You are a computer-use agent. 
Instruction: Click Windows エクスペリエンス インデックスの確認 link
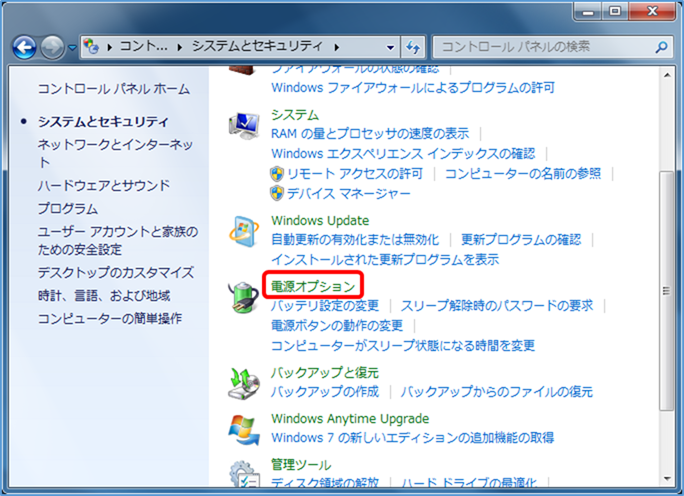pos(403,154)
